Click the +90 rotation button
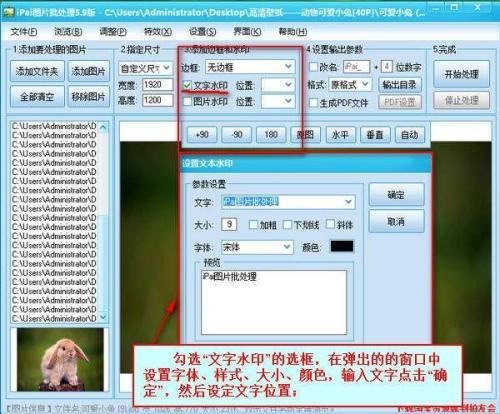 (x=202, y=135)
